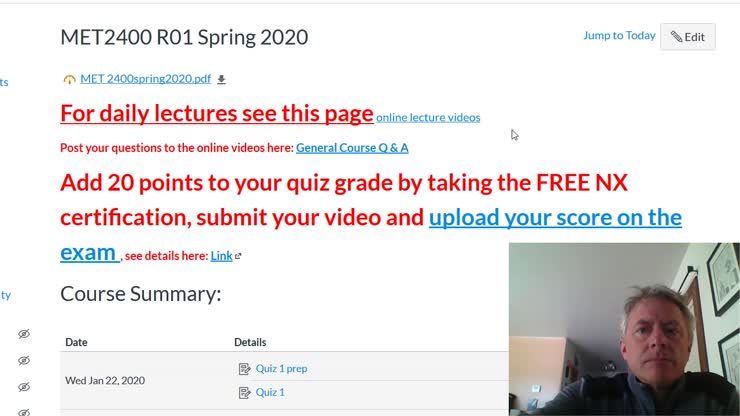Open the General Course Q & A link
The image size is (740, 416).
[x=352, y=148]
